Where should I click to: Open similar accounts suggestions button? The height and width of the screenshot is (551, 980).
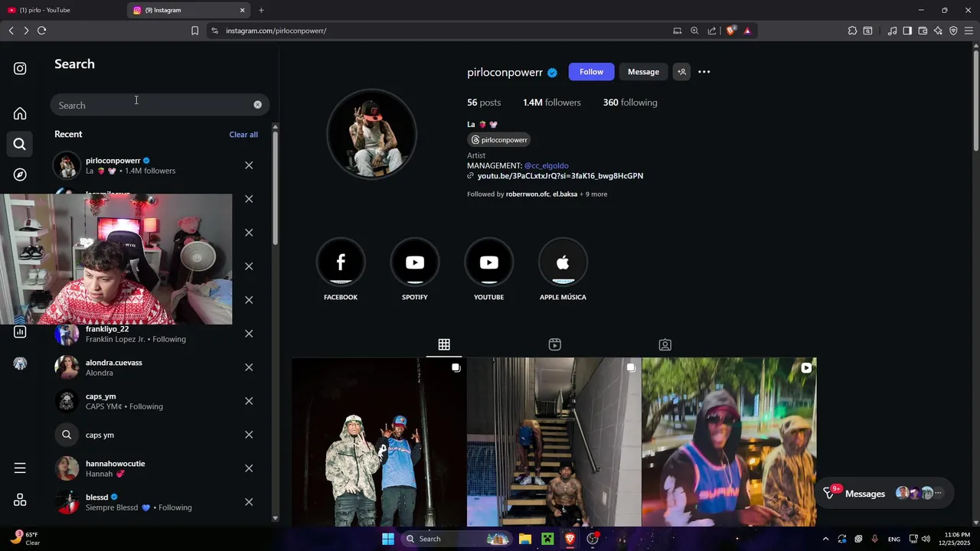pyautogui.click(x=681, y=72)
